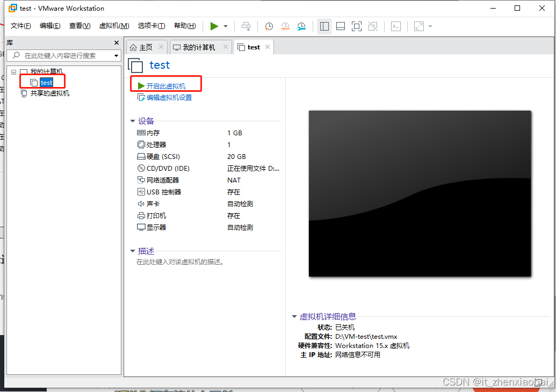Open the power options dropdown arrow
The width and height of the screenshot is (556, 392).
(226, 26)
